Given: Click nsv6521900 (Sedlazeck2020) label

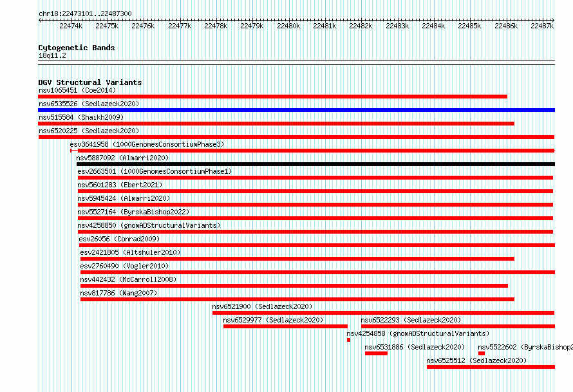Looking at the screenshot, I should (263, 306).
